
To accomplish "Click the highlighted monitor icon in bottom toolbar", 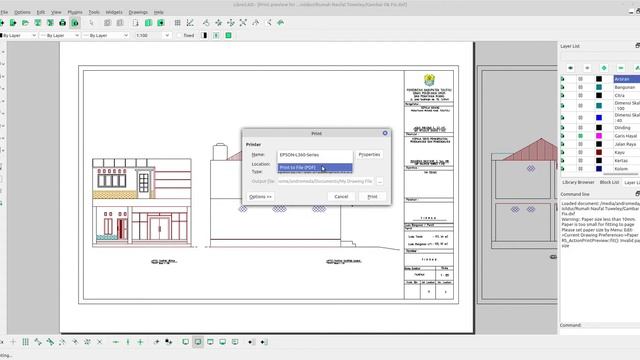I will point(198,342).
